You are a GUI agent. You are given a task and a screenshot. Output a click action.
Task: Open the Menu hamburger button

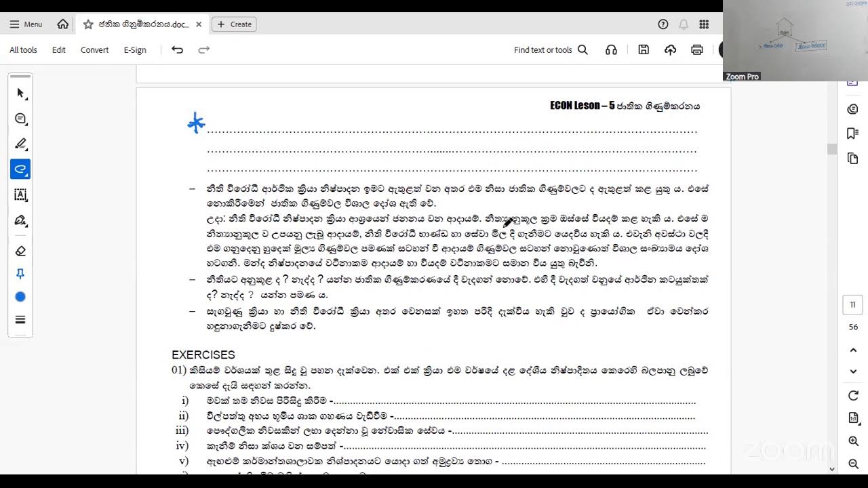tap(26, 24)
